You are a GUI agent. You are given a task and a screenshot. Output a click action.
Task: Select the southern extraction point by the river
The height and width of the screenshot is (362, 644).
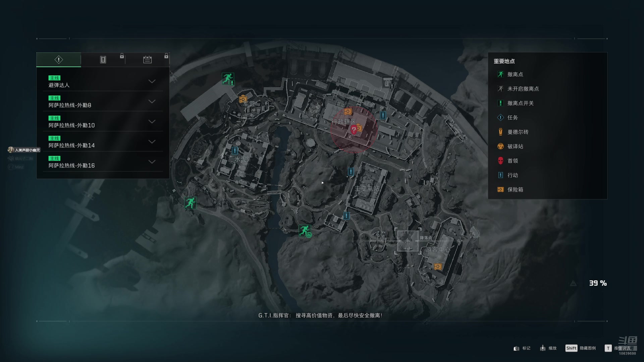click(305, 231)
